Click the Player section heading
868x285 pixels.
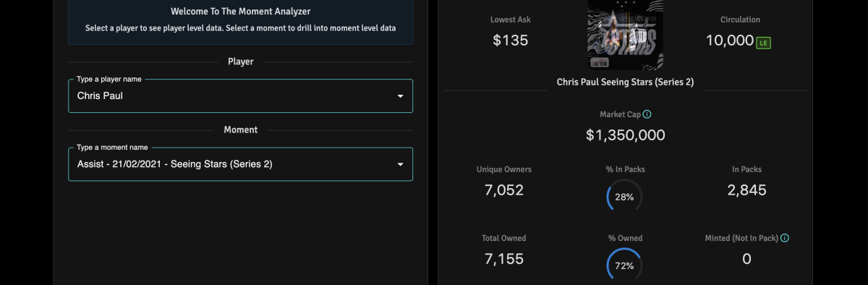coord(240,61)
